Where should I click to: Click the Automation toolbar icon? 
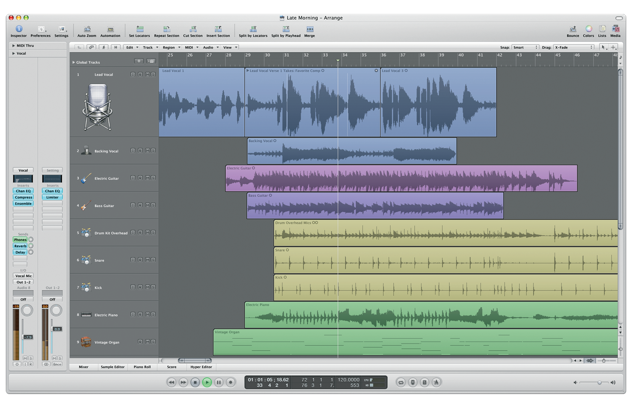[110, 29]
